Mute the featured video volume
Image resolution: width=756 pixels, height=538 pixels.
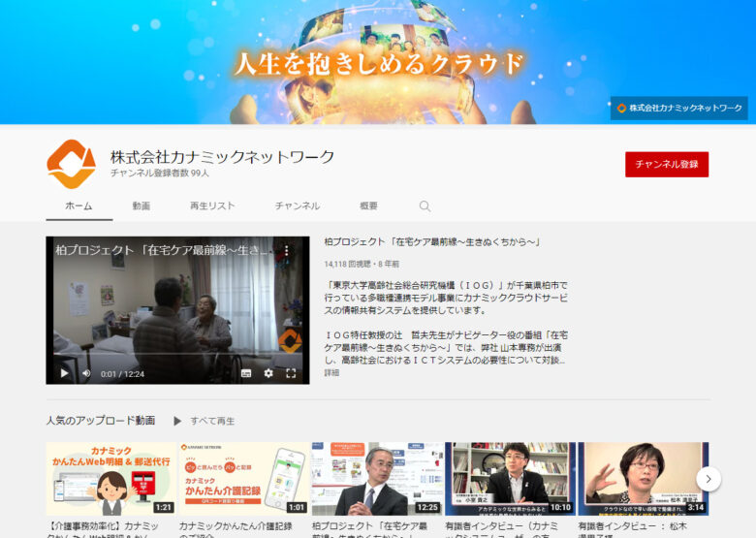[x=86, y=373]
